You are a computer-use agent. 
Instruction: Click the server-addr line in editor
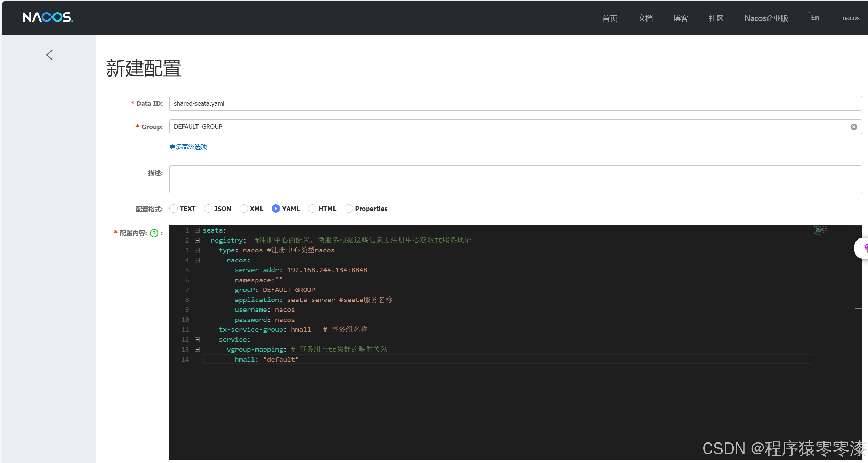(301, 270)
